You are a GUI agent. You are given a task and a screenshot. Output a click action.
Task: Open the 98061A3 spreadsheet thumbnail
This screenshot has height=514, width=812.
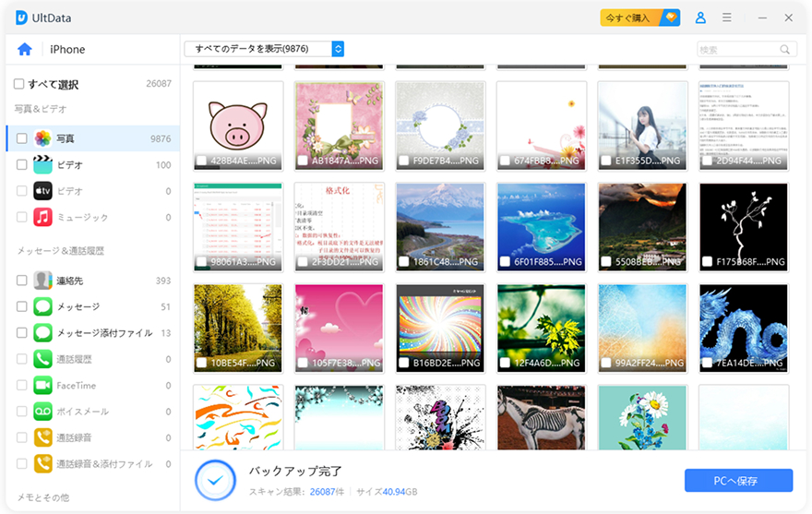click(x=238, y=227)
